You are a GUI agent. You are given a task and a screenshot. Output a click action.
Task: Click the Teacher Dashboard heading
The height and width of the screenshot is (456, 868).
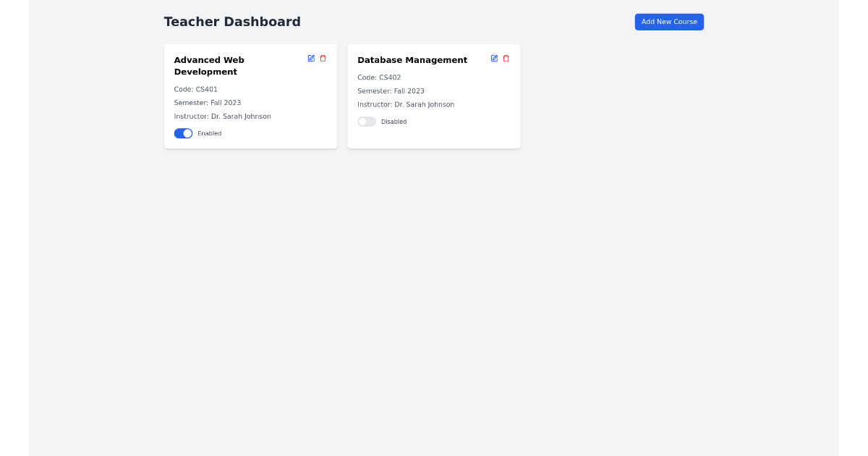click(x=232, y=22)
